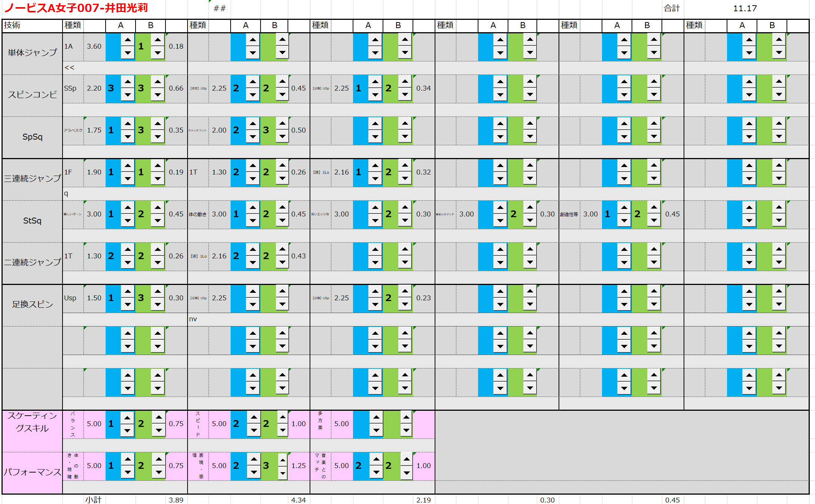Decrease Usp spin judge B score
The height and width of the screenshot is (504, 815).
(158, 304)
